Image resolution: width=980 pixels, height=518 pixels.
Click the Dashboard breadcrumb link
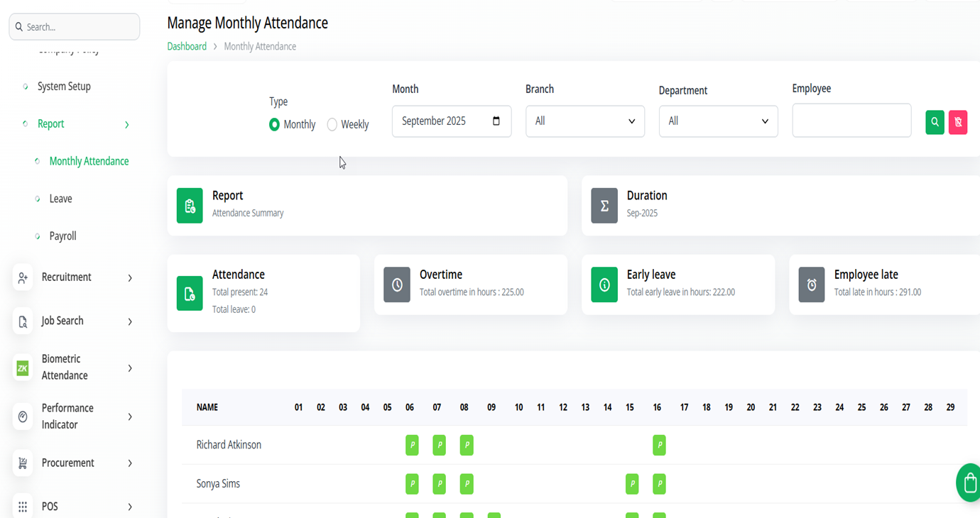click(x=187, y=47)
